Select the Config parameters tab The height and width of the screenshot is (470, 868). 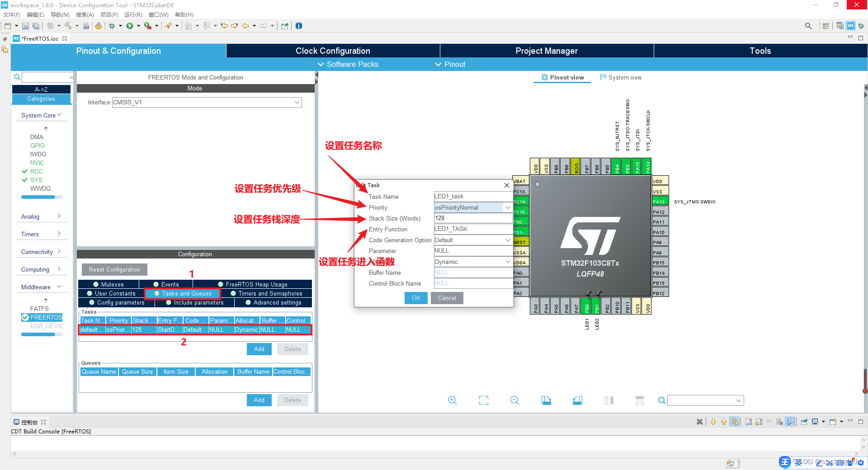117,302
